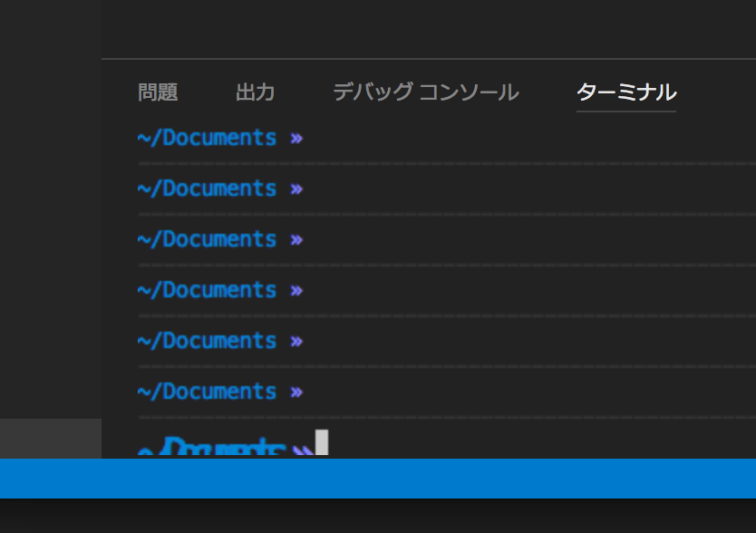This screenshot has height=533, width=756.
Task: Click the » symbol on first prompt
Action: point(296,139)
